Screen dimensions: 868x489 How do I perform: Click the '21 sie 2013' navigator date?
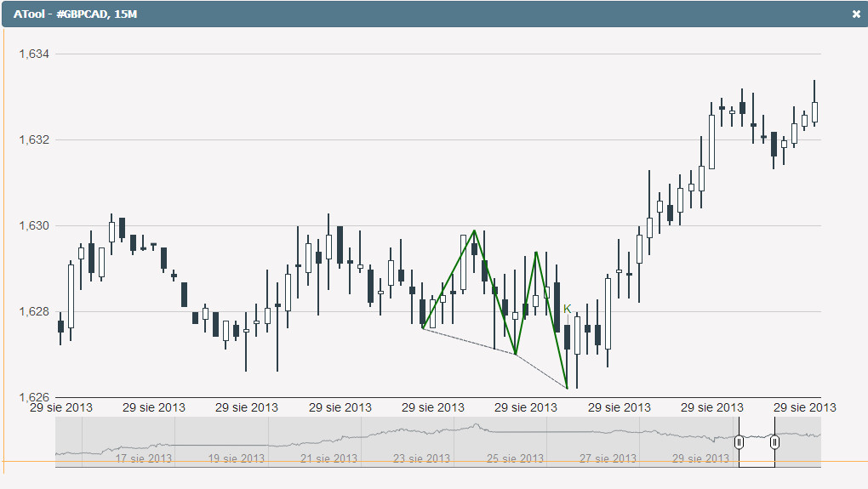(x=328, y=458)
